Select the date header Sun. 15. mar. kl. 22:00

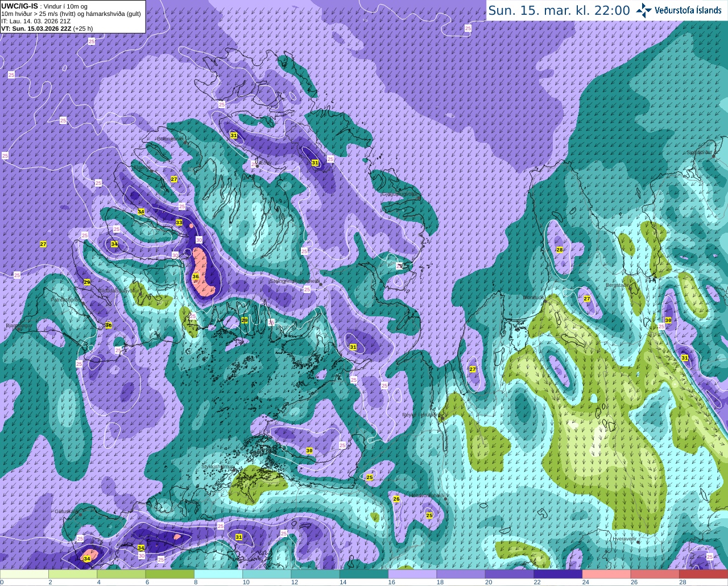559,10
